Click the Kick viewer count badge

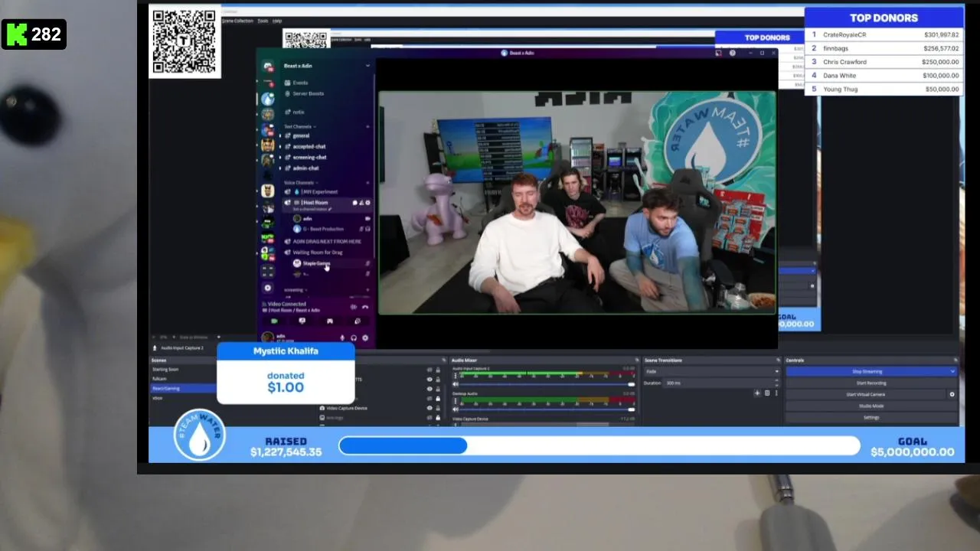pyautogui.click(x=34, y=34)
